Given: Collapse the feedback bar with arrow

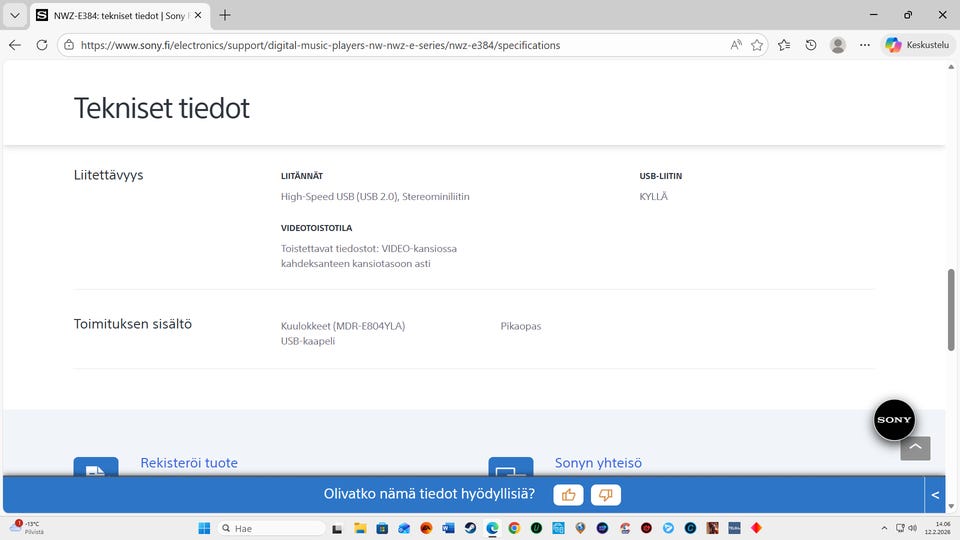Looking at the screenshot, I should 935,495.
